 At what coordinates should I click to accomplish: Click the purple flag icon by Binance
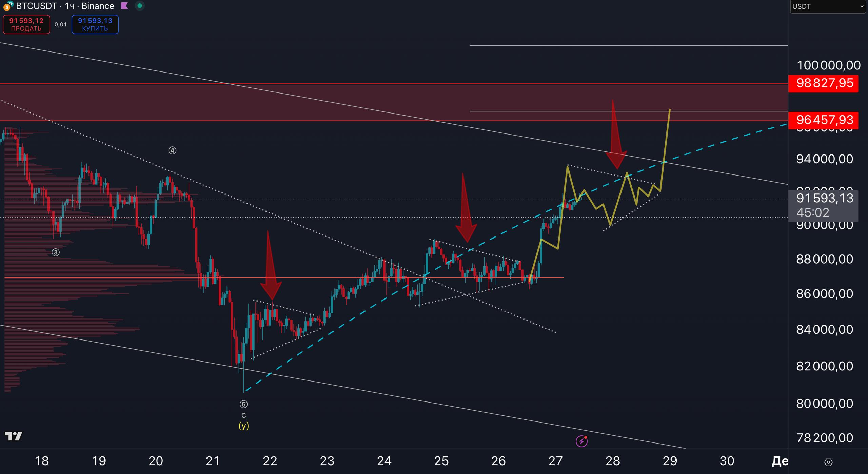tap(124, 6)
